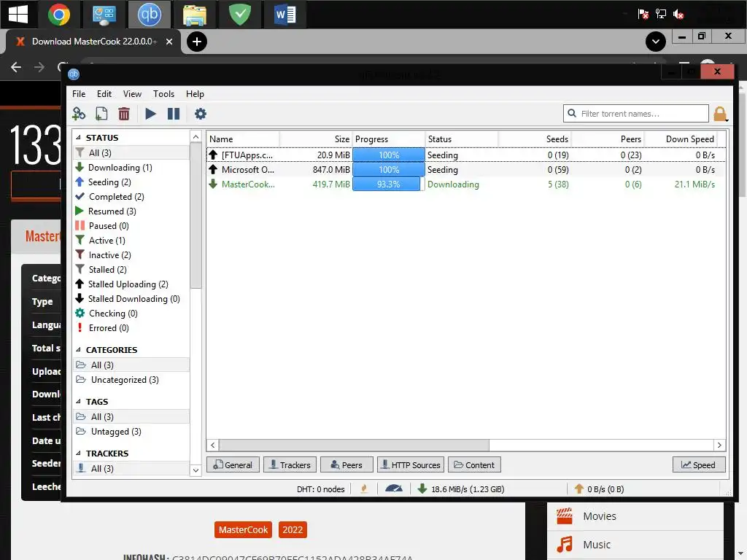Show the Speed graph tab
The image size is (747, 560).
tap(698, 464)
